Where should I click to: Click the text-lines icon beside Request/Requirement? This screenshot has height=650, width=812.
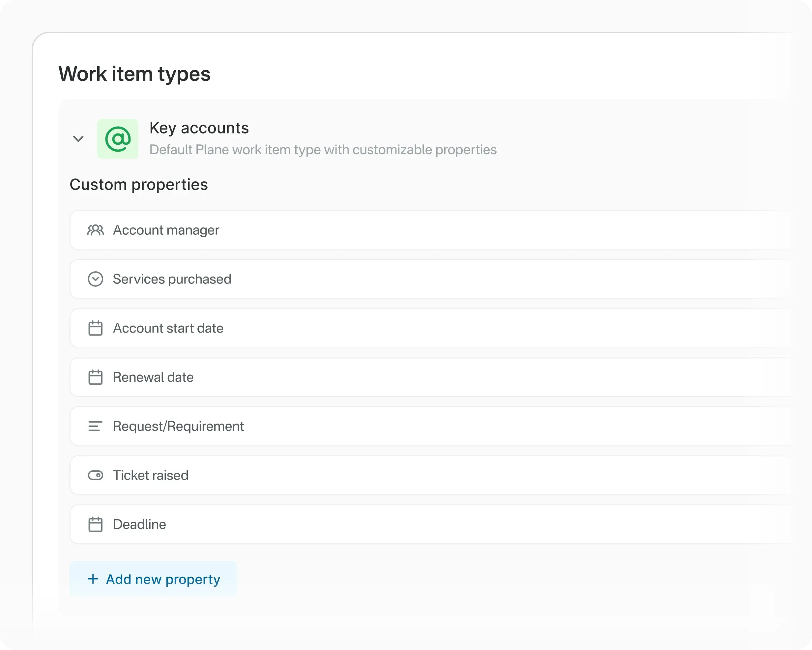95,426
